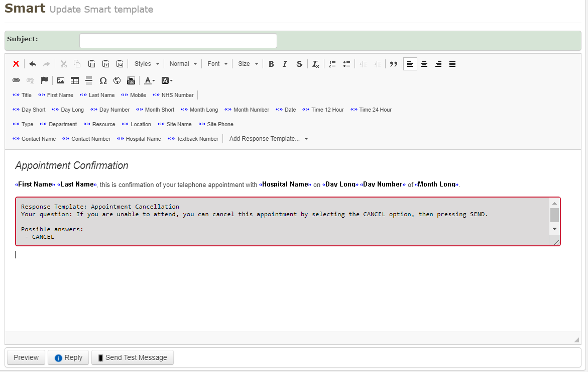Click the Send Test Message button
The width and height of the screenshot is (588, 372).
[x=132, y=357]
